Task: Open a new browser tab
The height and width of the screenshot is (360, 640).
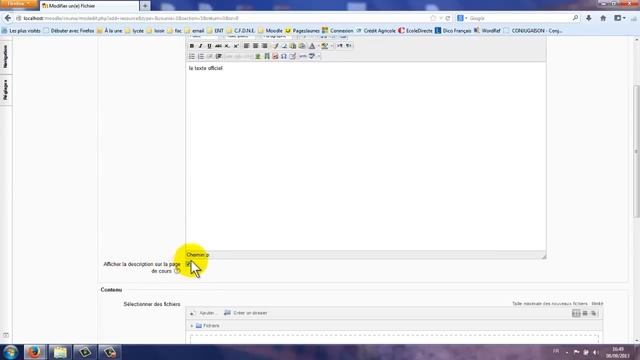Action: [x=145, y=6]
